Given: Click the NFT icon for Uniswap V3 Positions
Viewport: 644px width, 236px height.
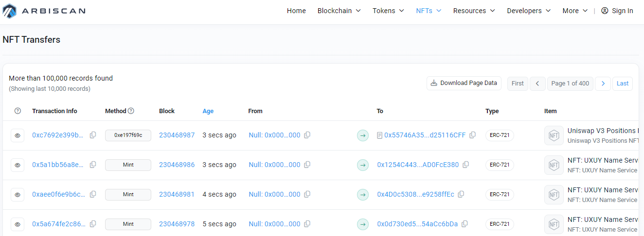Looking at the screenshot, I should tap(554, 135).
